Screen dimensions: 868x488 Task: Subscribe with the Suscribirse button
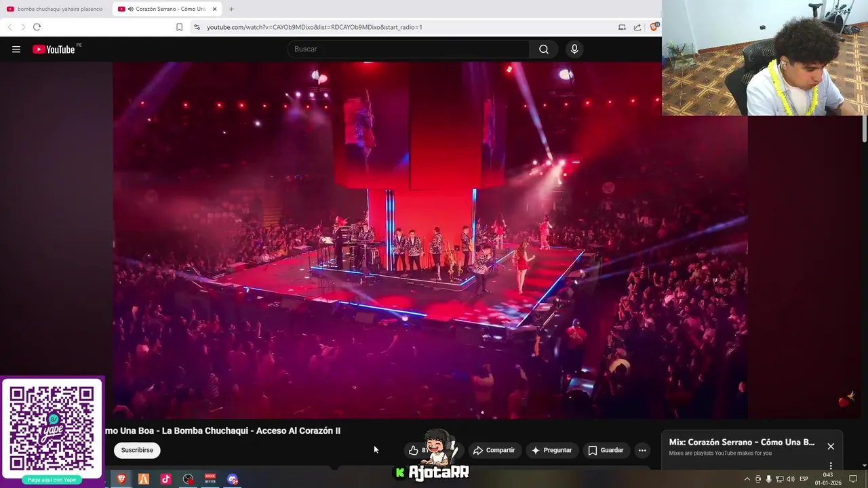(x=137, y=450)
